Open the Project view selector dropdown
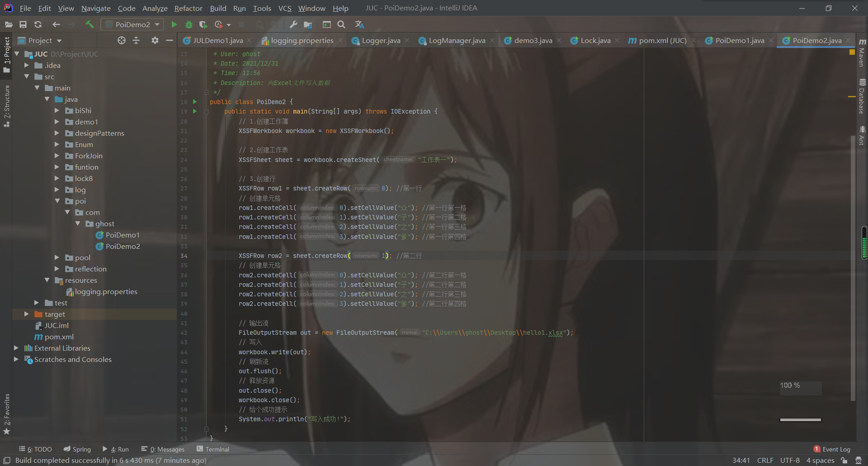868x466 pixels. (x=40, y=40)
